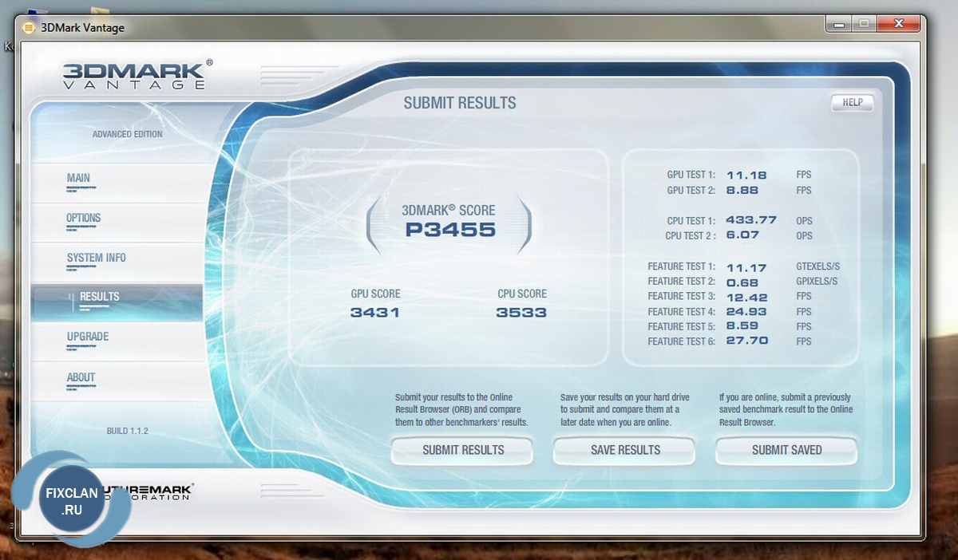Minimize the 3DMark Vantage window
Viewport: 958px width, 560px height.
click(x=837, y=25)
